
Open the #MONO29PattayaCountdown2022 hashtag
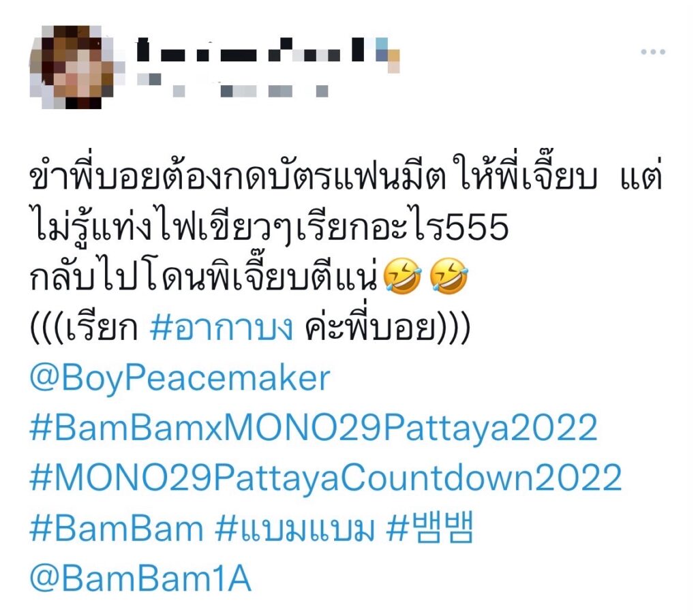[325, 477]
